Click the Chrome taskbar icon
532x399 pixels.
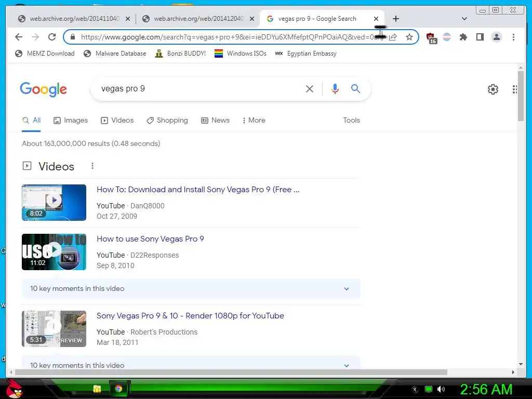[118, 389]
